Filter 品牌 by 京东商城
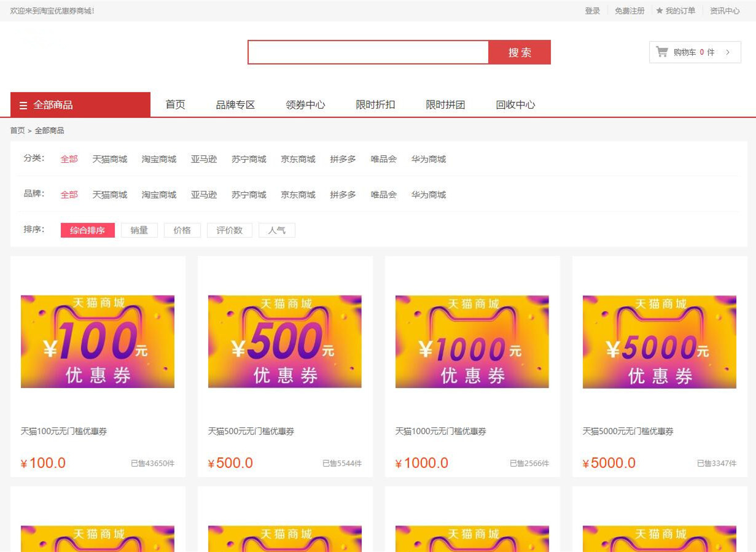Screen dimensions: 756x552 click(x=298, y=195)
